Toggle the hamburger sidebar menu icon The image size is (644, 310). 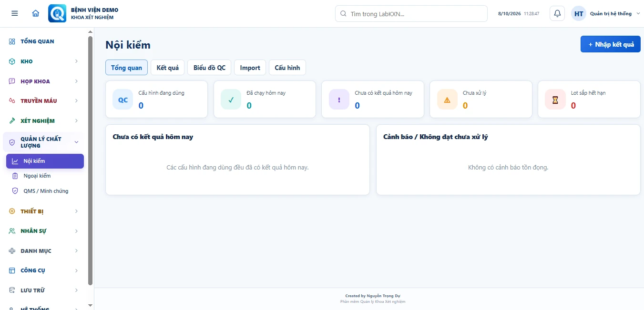coord(15,13)
